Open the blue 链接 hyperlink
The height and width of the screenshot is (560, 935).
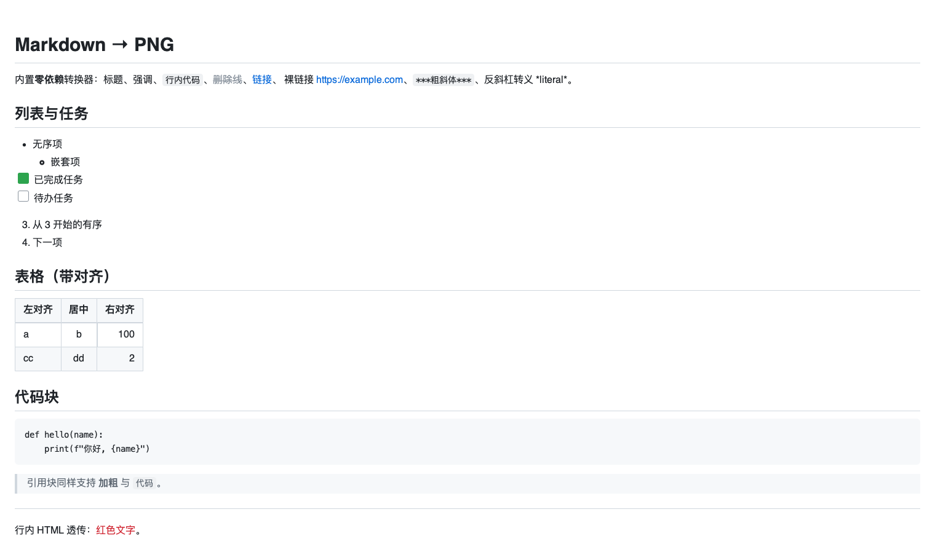click(262, 79)
